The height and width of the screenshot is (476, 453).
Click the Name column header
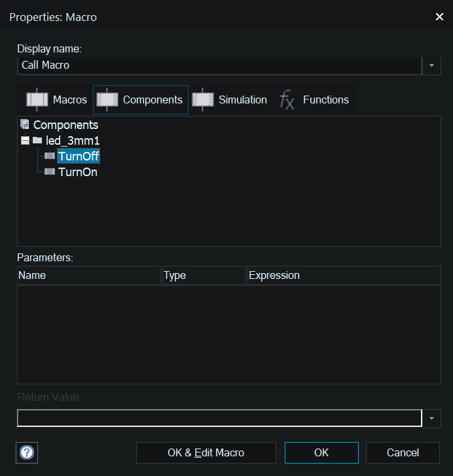[88, 276]
